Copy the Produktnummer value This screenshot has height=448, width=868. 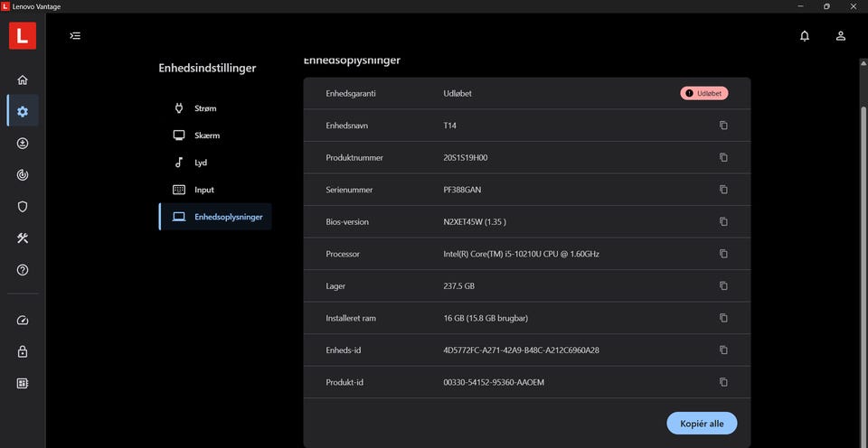point(723,158)
